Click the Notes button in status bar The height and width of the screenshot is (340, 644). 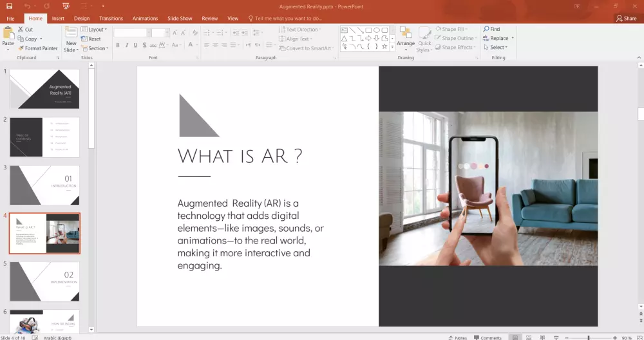(457, 337)
